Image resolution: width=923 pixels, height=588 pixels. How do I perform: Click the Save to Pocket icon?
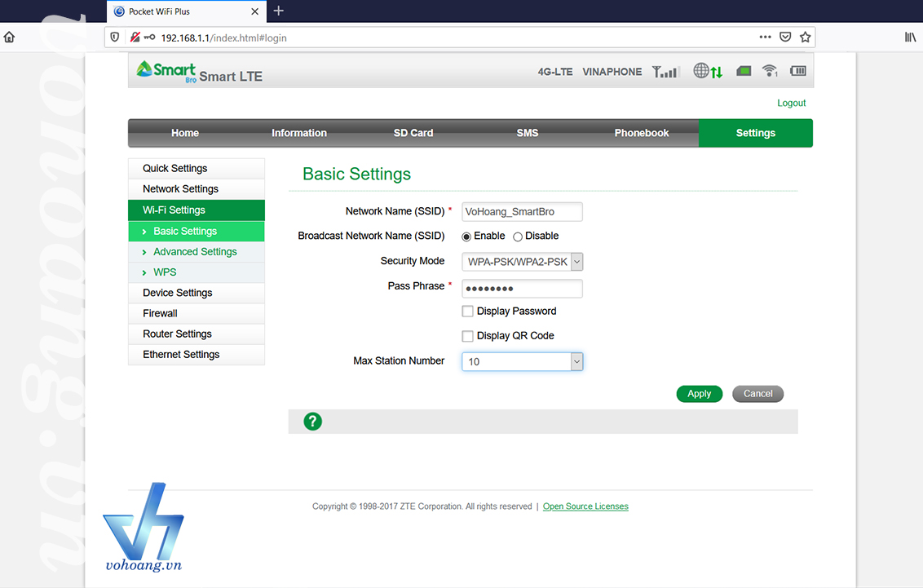tap(785, 37)
